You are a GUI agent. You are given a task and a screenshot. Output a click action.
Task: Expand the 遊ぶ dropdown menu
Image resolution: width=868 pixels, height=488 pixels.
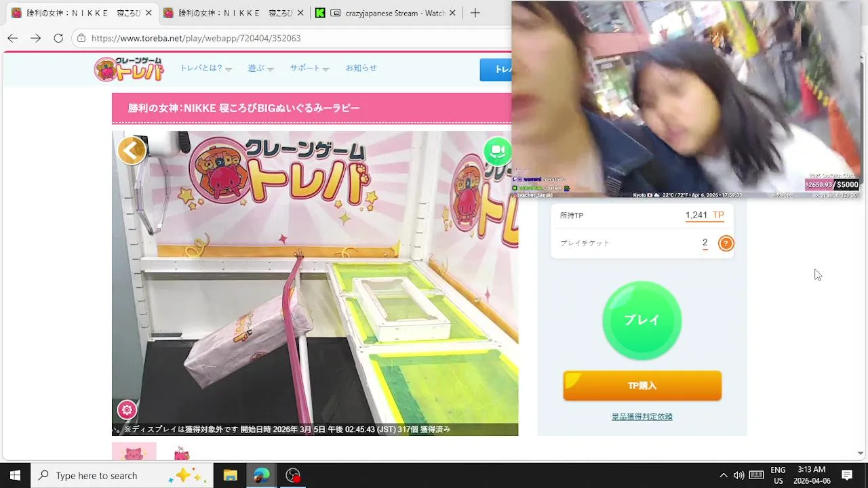(260, 68)
